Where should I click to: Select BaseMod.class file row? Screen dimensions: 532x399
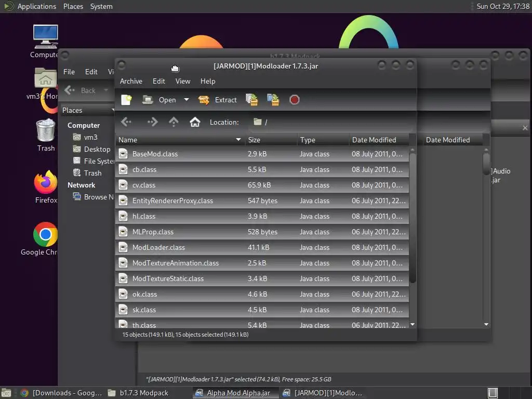(262, 154)
